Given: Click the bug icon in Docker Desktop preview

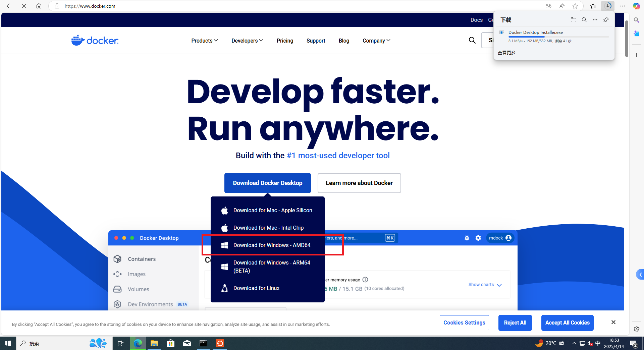Looking at the screenshot, I should [467, 238].
